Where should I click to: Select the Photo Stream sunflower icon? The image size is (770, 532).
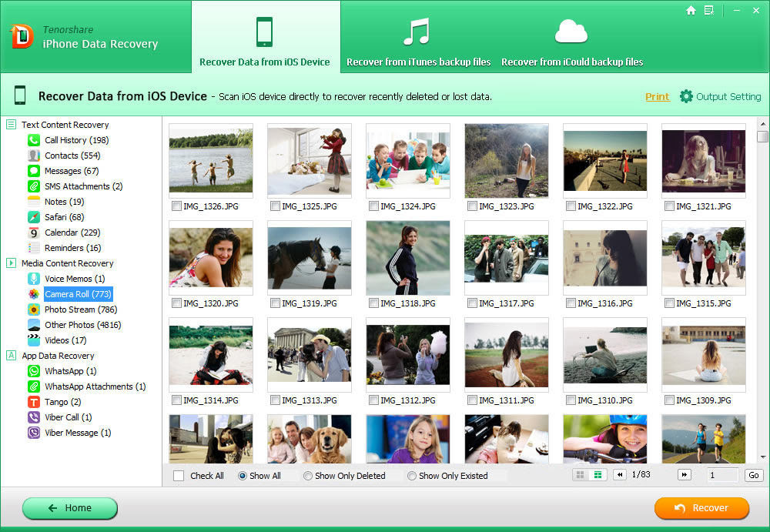pos(34,309)
